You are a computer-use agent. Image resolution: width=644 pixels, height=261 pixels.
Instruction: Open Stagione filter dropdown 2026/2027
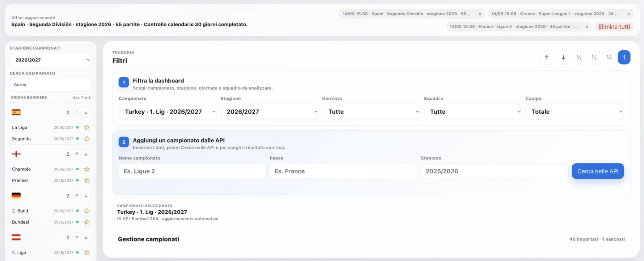[269, 112]
